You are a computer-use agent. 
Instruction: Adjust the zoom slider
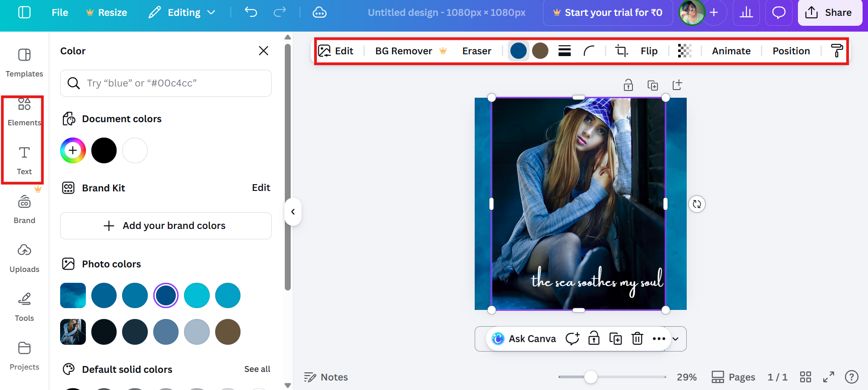coord(590,377)
